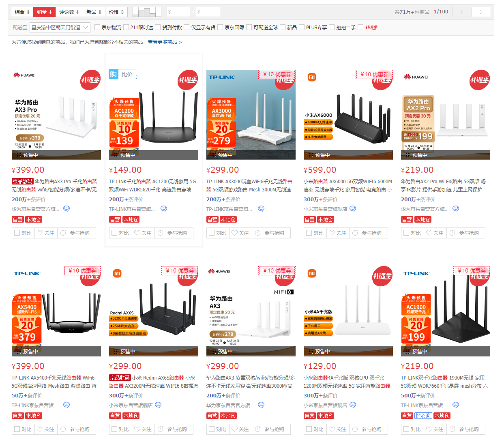Click chat icon for Huawei AX3 Pro store

pyautogui.click(x=66, y=209)
